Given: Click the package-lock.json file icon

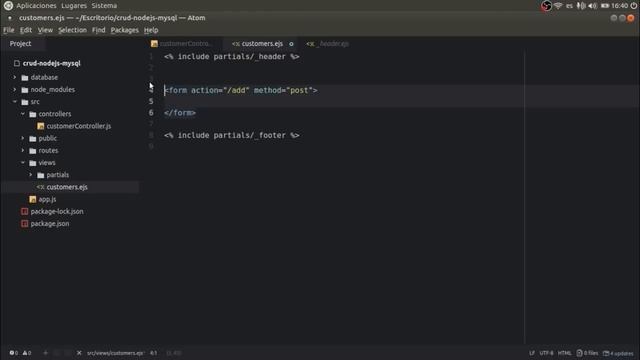Looking at the screenshot, I should 24,211.
